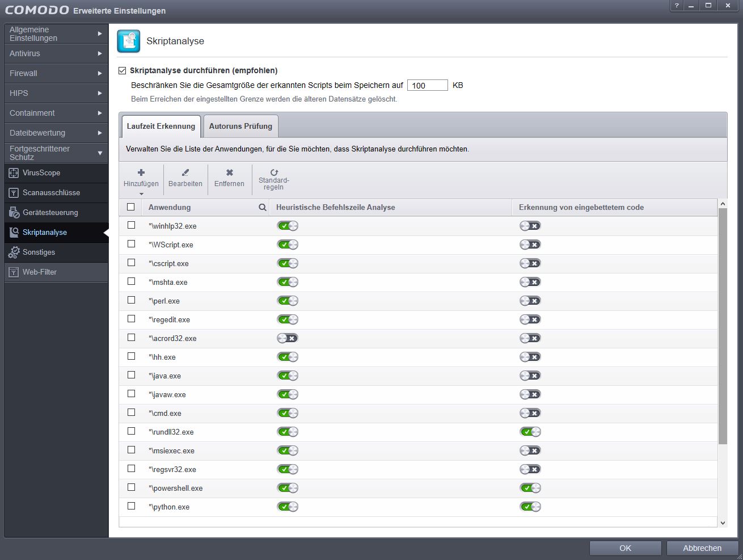The image size is (743, 560).
Task: Click the scroll down arrow of list
Action: pos(723,523)
